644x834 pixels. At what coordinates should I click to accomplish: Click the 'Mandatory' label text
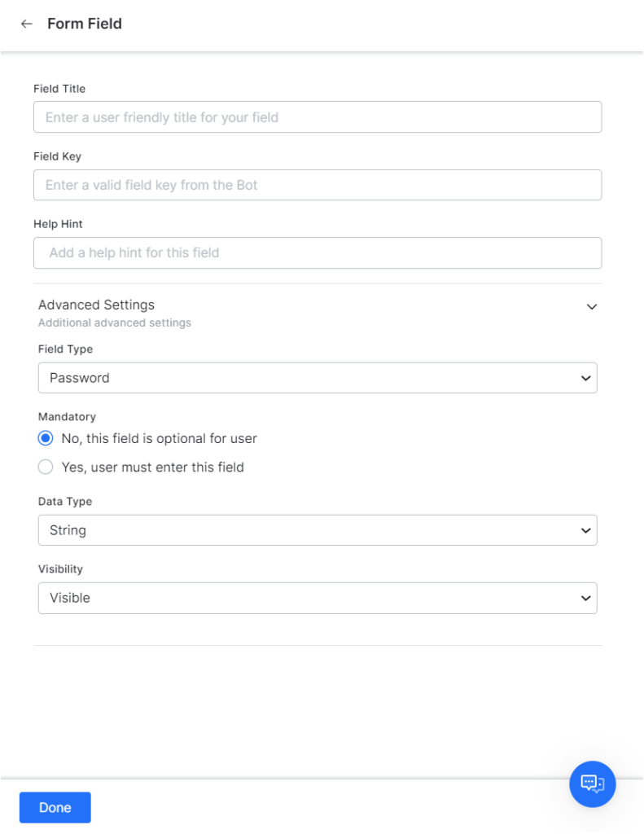[67, 417]
